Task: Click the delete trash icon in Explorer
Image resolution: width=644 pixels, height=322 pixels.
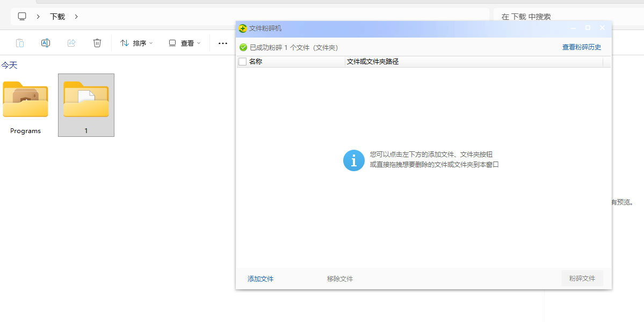Action: pos(97,43)
